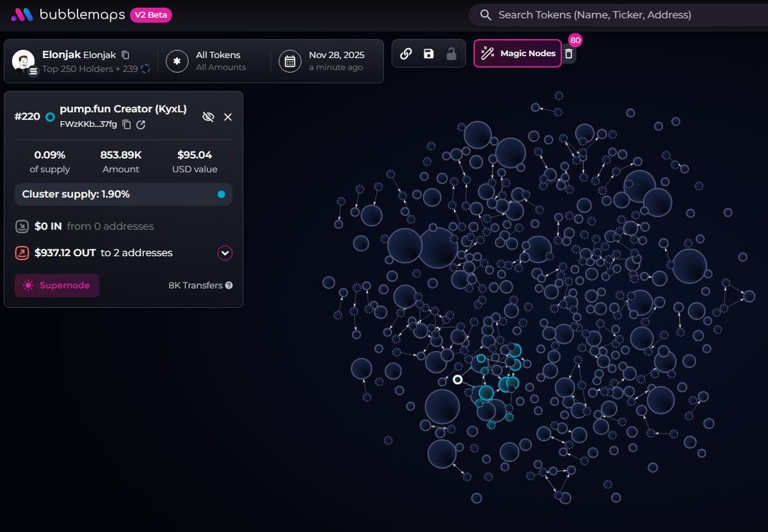Viewport: 768px width, 532px height.
Task: Copy the Elonjak token address
Action: [x=125, y=55]
